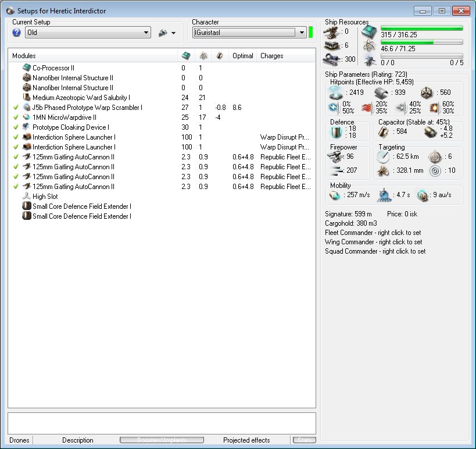Click the Signature: 599 m text
This screenshot has width=476, height=449.
coord(348,214)
